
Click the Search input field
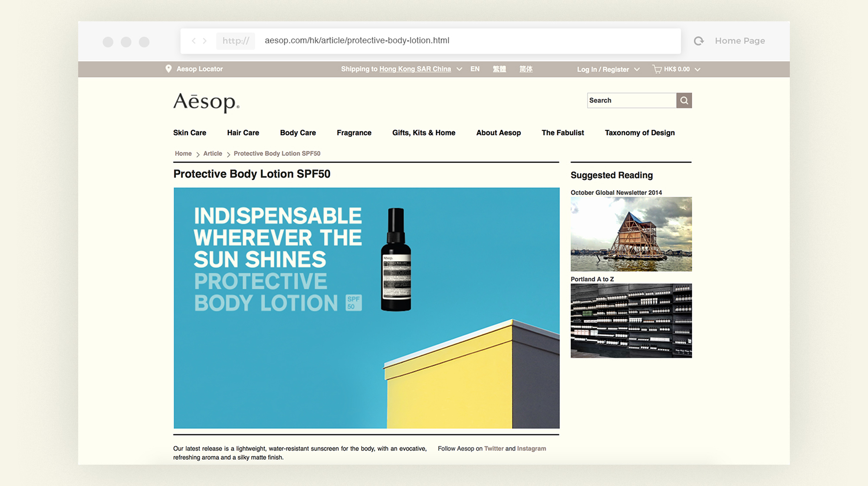(632, 100)
